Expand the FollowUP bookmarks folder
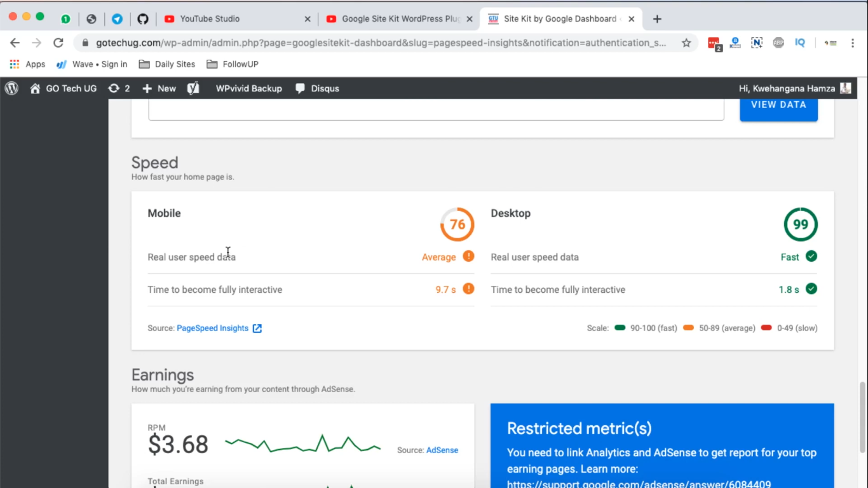868x488 pixels. coord(232,64)
